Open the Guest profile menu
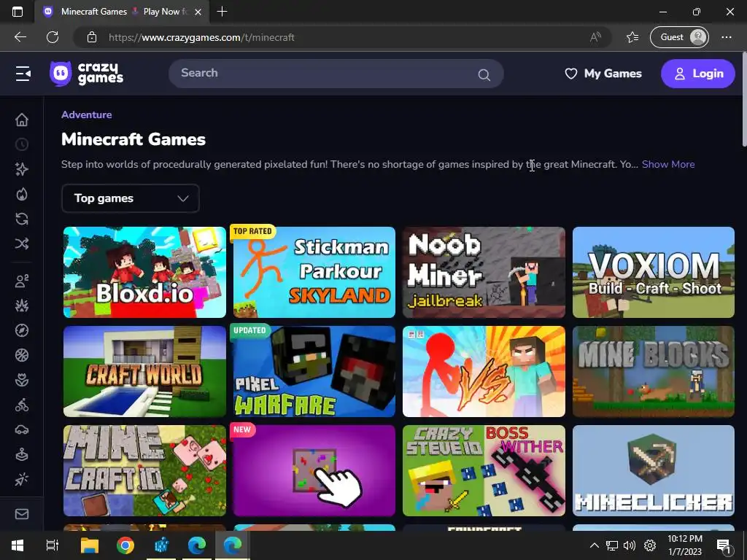 tap(679, 37)
